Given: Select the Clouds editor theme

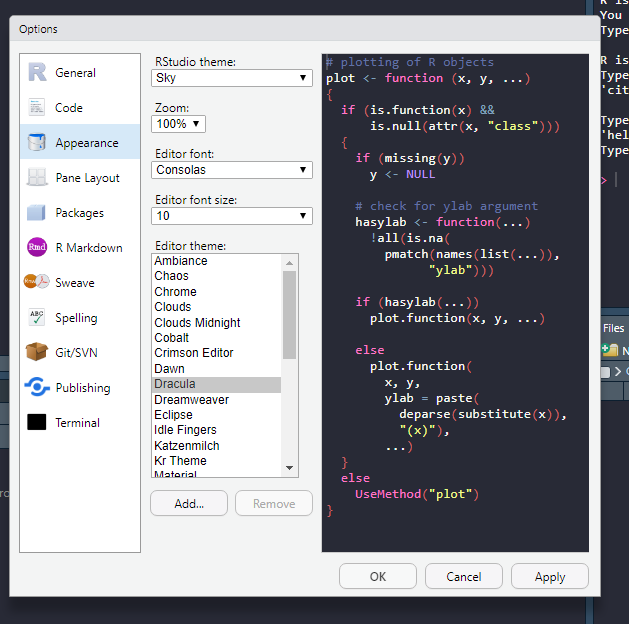Looking at the screenshot, I should click(x=217, y=307).
